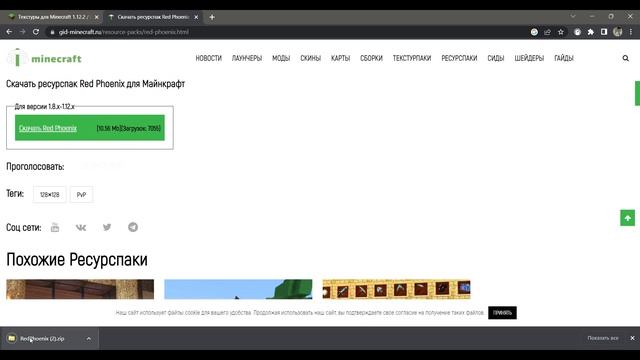The height and width of the screenshot is (360, 640).
Task: Open the КАРТЫ menu item
Action: coord(340,58)
